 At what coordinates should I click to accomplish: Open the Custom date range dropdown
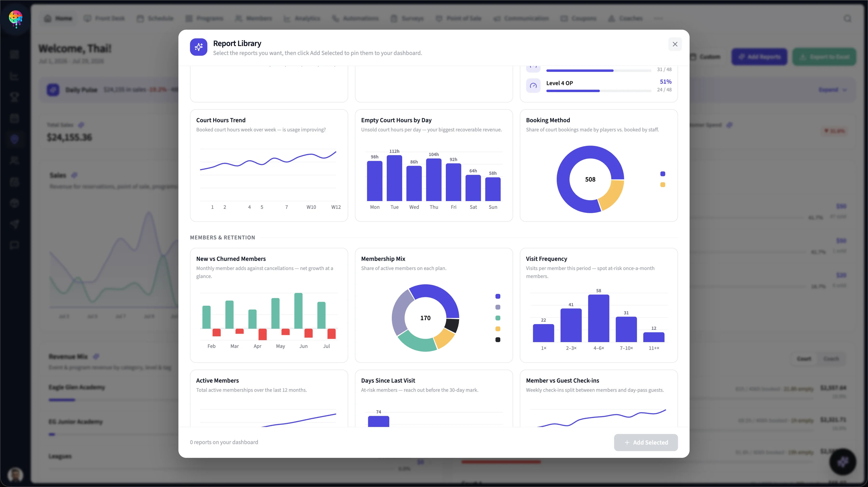pos(705,57)
